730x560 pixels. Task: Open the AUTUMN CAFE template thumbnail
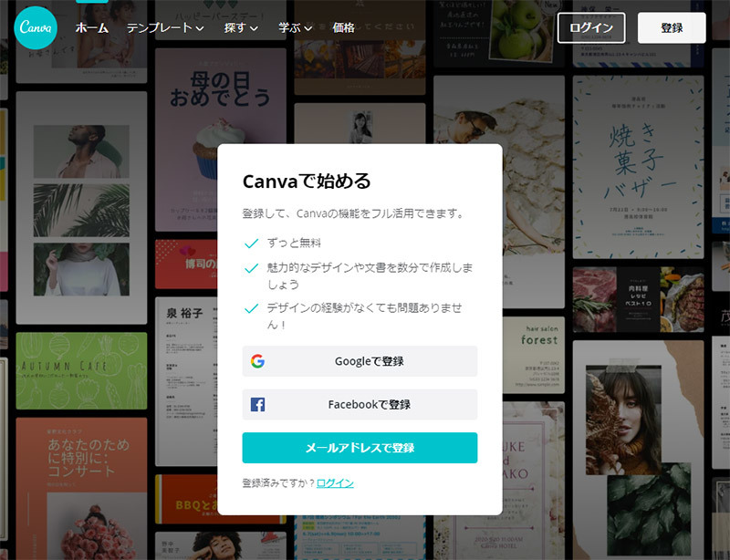pyautogui.click(x=81, y=371)
